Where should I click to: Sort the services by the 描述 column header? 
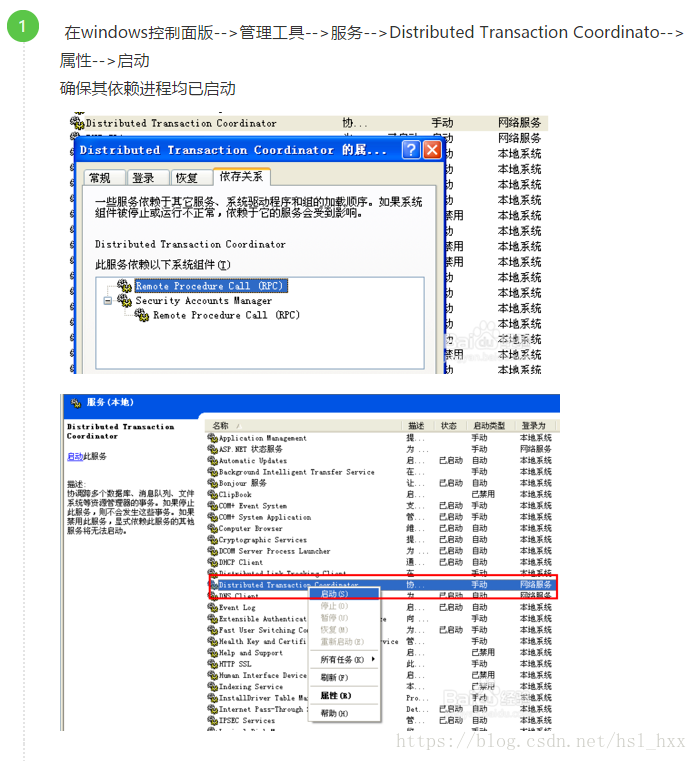pyautogui.click(x=416, y=426)
